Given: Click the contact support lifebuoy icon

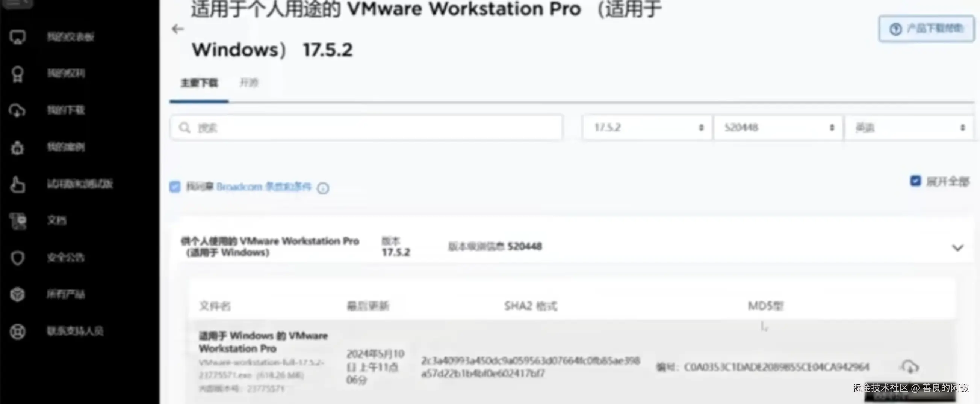Looking at the screenshot, I should [18, 332].
